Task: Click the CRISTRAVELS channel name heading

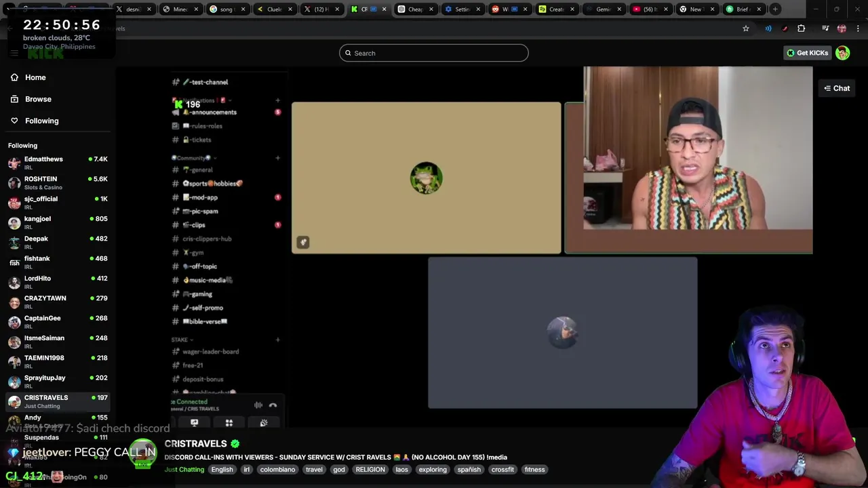Action: click(x=195, y=444)
